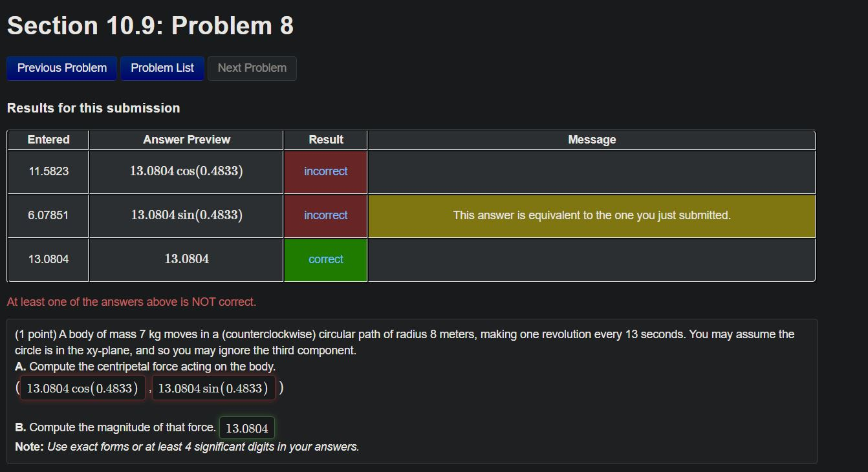The height and width of the screenshot is (472, 868).
Task: Click the 'Message' column header
Action: pyautogui.click(x=592, y=140)
